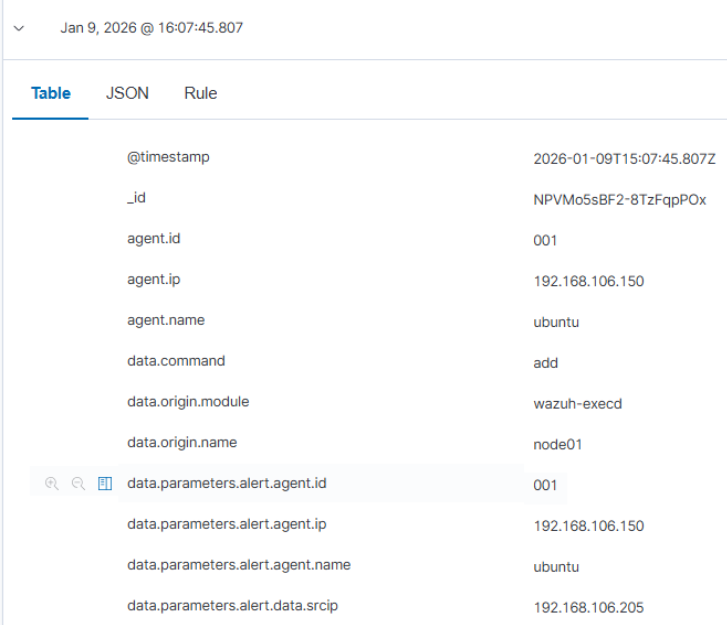This screenshot has width=727, height=625.
Task: Open the Rule tab
Action: 200,93
